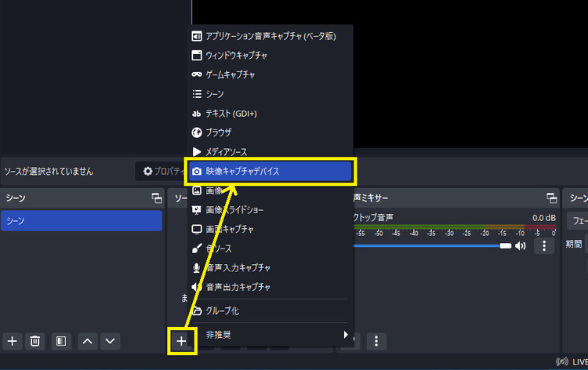This screenshot has width=588, height=370.
Task: Choose アプリケーション音声キャプチャ (ベータ版) source
Action: click(x=270, y=36)
